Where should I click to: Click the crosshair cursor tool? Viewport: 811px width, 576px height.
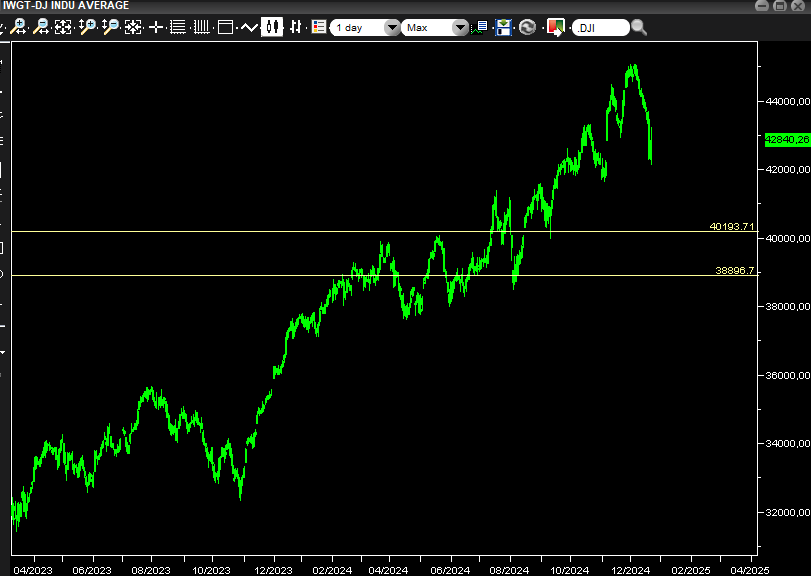(156, 27)
